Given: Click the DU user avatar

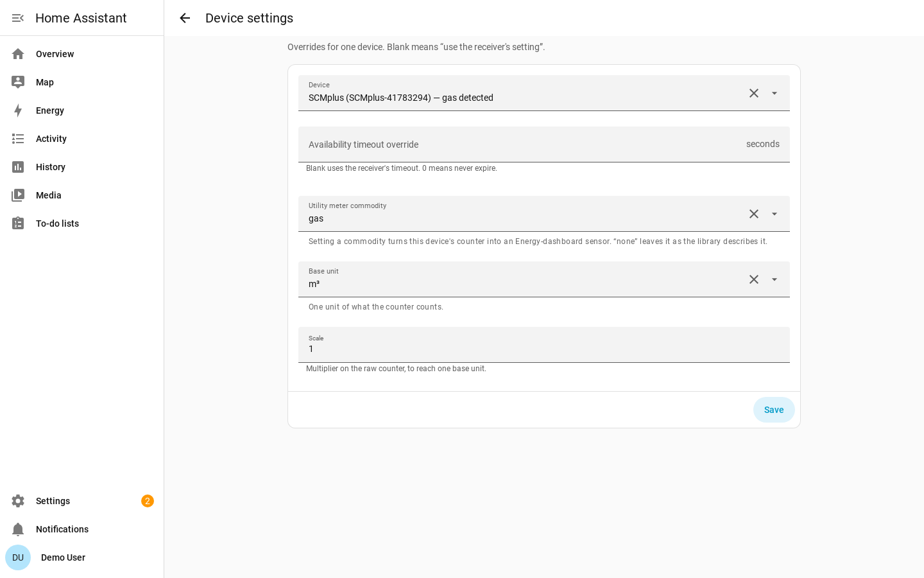Looking at the screenshot, I should [18, 557].
